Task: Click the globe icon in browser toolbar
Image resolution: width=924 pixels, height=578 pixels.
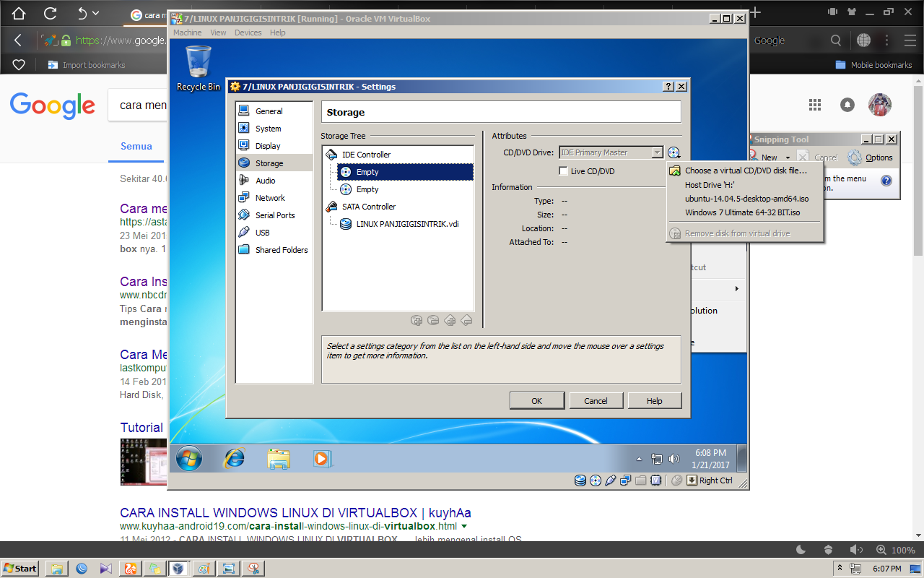Action: 863,40
